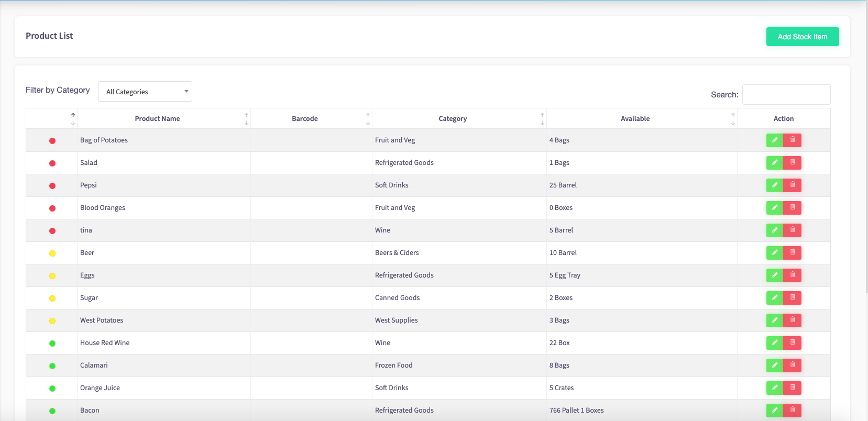Edit the Eggs row

click(775, 275)
